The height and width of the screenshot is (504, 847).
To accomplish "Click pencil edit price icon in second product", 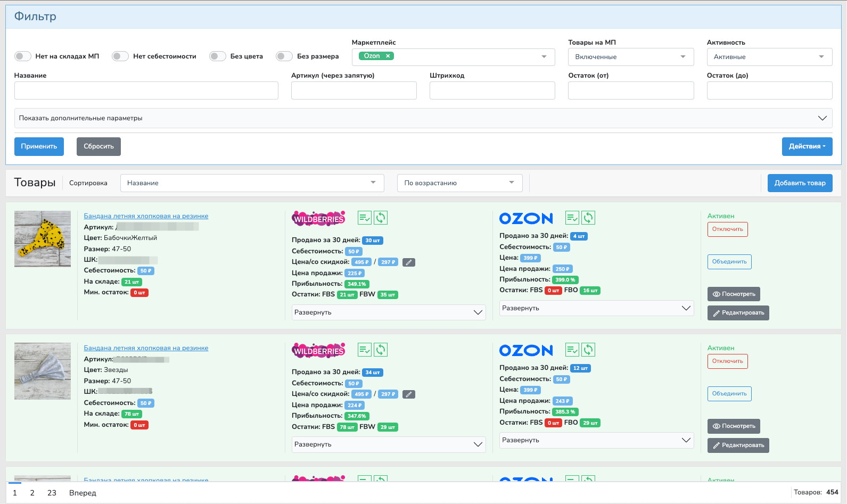I will [x=409, y=394].
